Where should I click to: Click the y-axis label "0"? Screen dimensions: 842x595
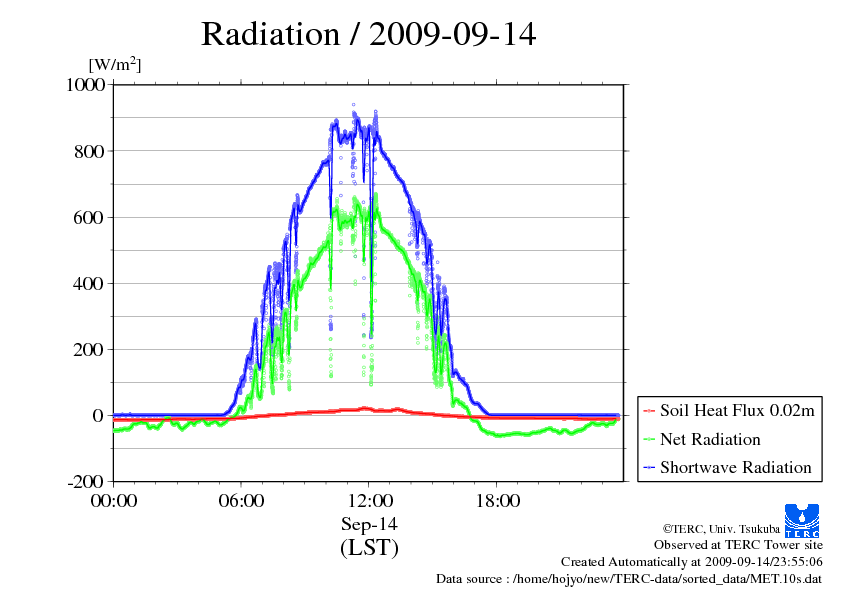coord(98,416)
